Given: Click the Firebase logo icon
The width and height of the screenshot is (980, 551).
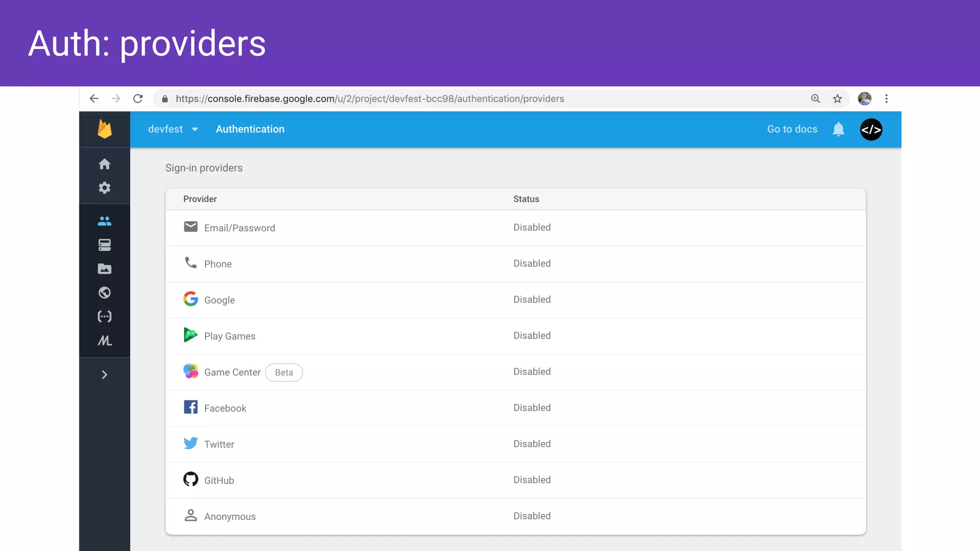Looking at the screenshot, I should [x=104, y=129].
